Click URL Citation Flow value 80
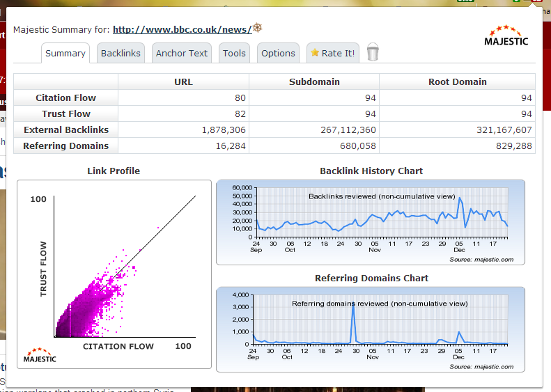Viewport: 551px width, 392px height. [240, 98]
